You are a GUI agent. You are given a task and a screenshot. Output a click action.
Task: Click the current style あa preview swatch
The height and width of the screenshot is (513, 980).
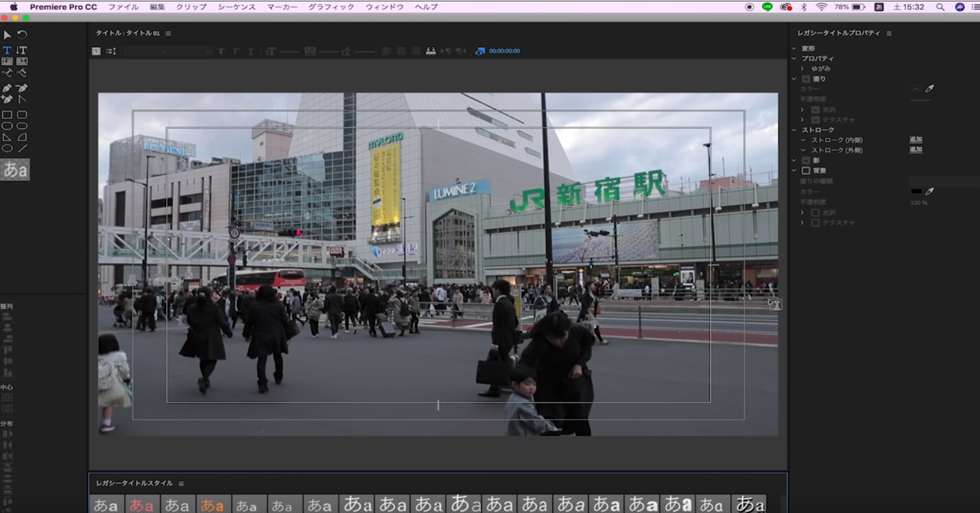15,170
